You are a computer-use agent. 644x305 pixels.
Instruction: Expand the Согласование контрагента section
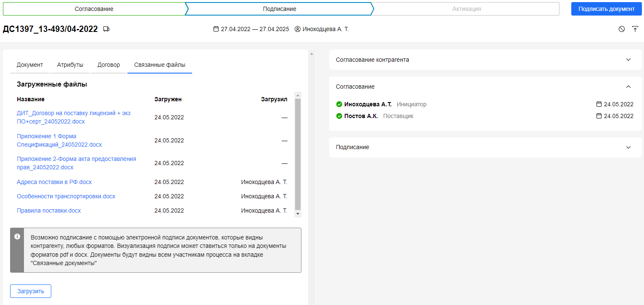628,60
